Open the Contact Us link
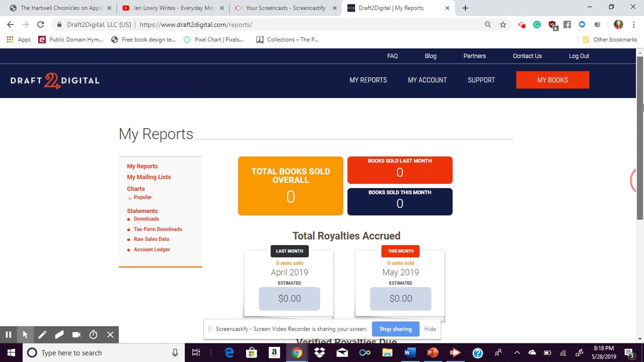 coord(527,56)
